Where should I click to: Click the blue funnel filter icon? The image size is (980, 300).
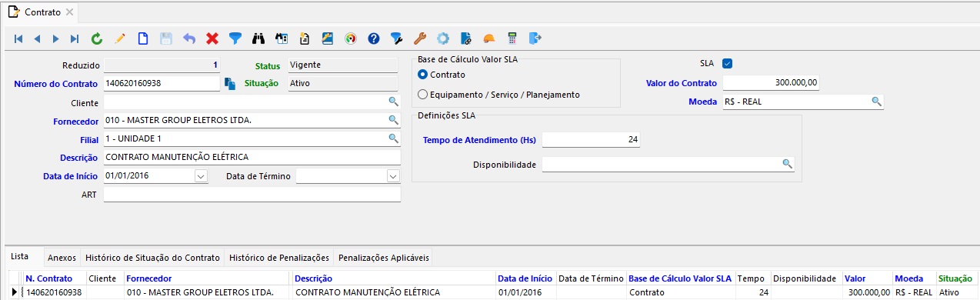coord(235,38)
